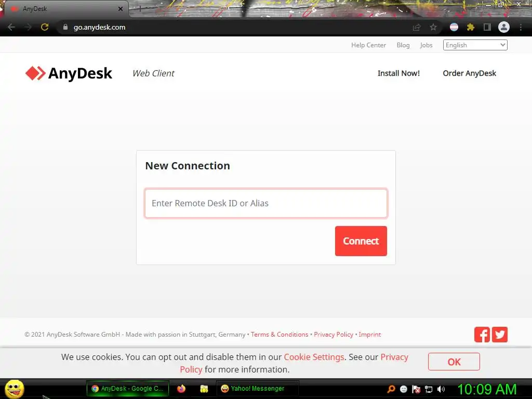Open the yellow folder taskbar icon
Viewport: 532px width, 399px height.
pos(204,389)
